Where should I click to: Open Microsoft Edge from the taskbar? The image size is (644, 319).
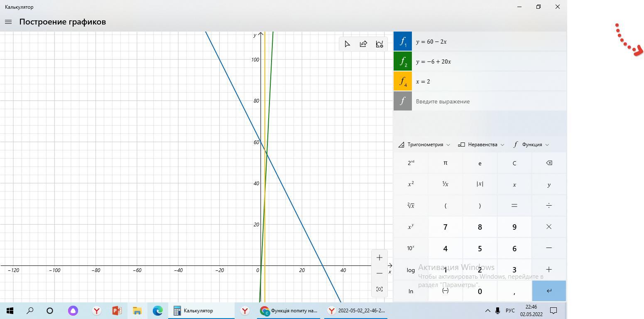157,310
